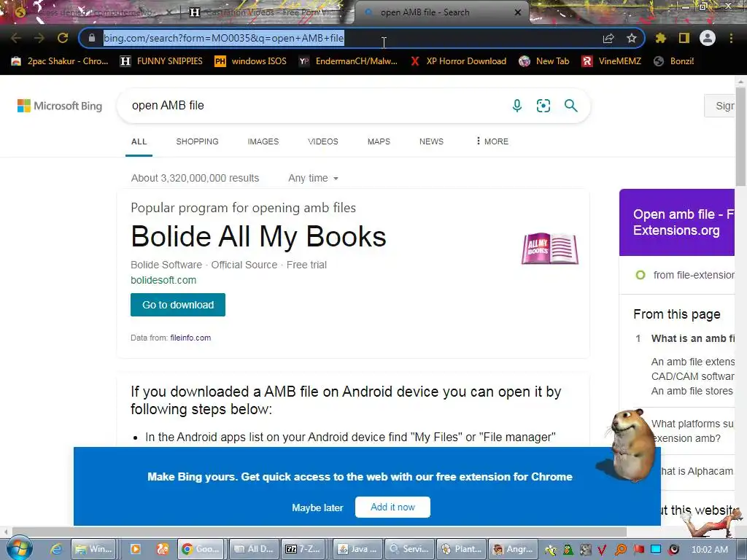Viewport: 747px width, 560px height.
Task: Click the share page icon in address bar
Action: point(608,38)
